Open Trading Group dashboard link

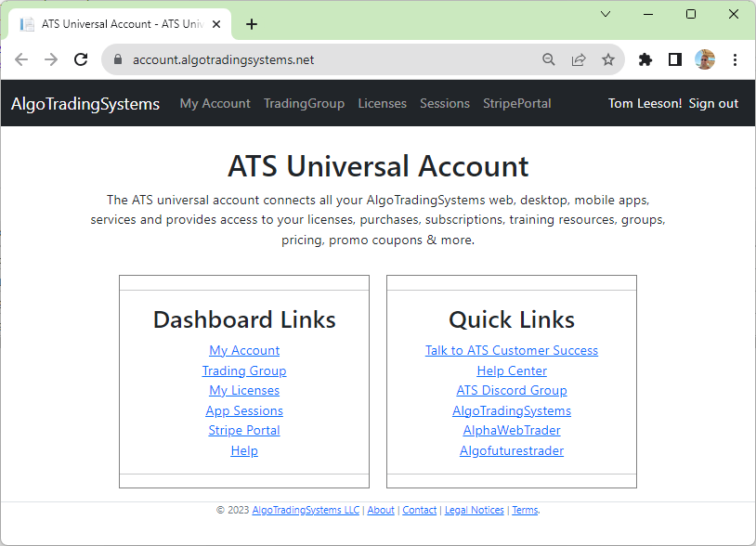(244, 370)
